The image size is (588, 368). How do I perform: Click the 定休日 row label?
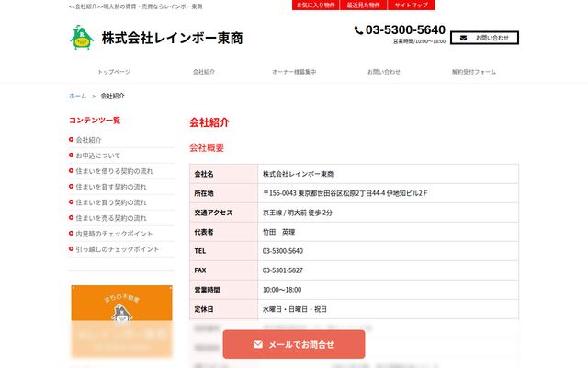pos(204,309)
